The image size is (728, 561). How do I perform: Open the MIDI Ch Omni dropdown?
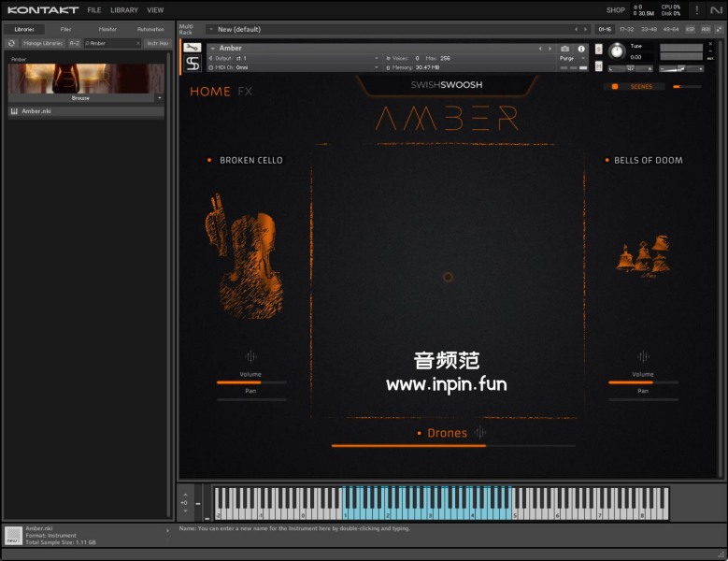(376, 68)
